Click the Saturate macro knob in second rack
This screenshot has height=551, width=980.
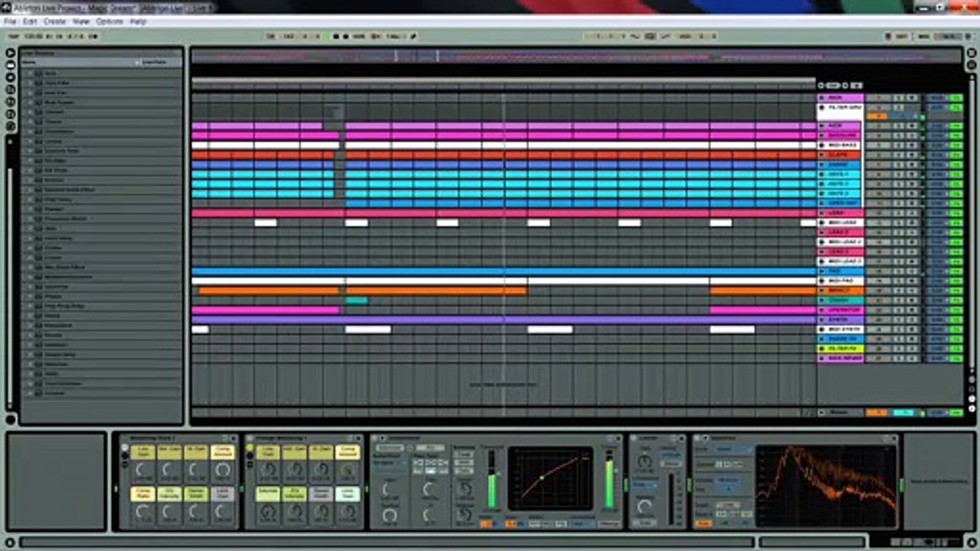[267, 513]
